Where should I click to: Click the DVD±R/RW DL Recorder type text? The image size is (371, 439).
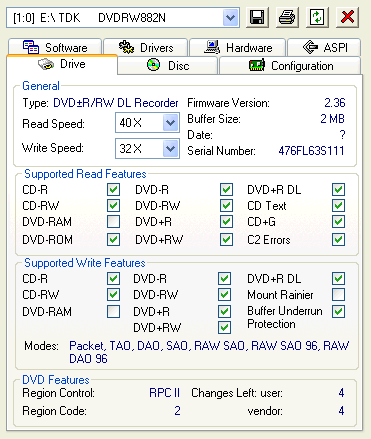pos(116,103)
